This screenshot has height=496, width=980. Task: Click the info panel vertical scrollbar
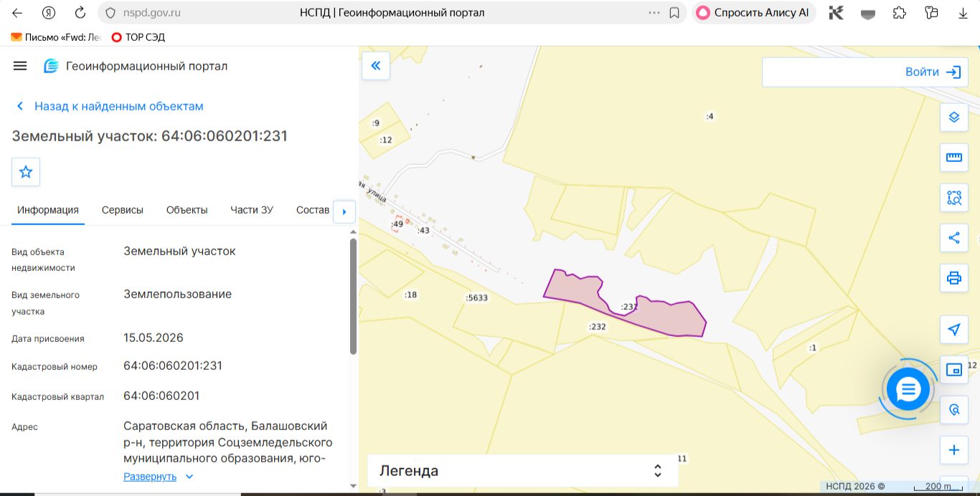click(x=353, y=296)
